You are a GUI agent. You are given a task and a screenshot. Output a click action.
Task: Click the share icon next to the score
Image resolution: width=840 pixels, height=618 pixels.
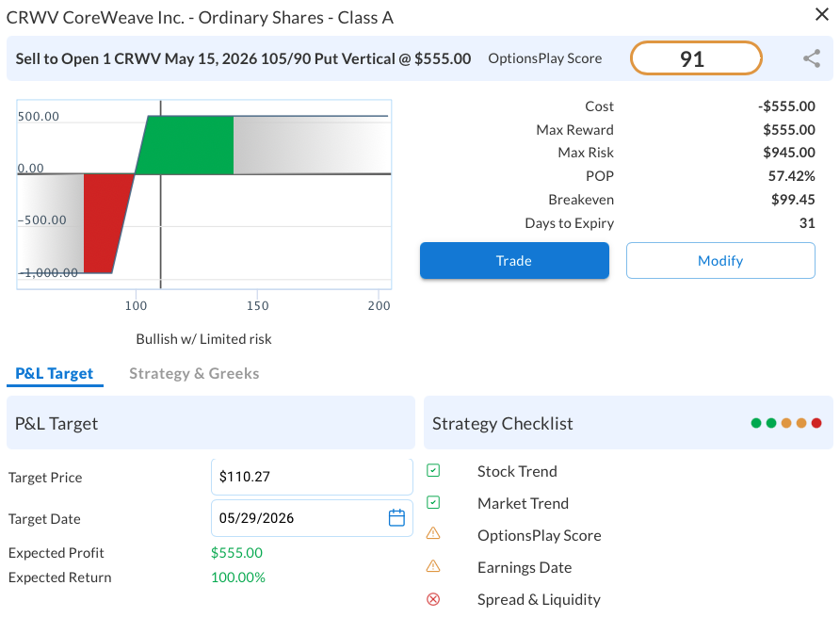pyautogui.click(x=812, y=58)
